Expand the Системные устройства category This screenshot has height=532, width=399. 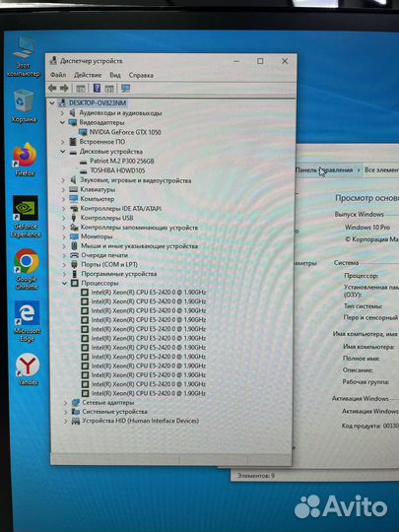tap(66, 412)
